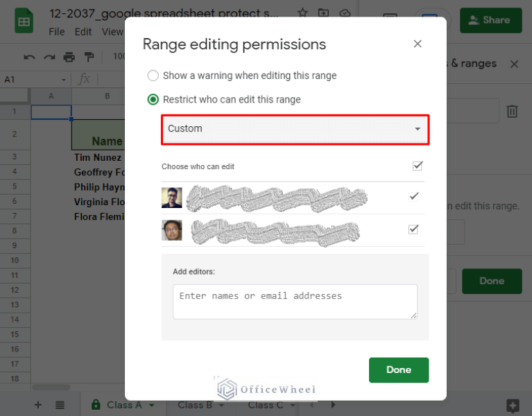Star this spreadsheet document
Screen dimensions: 532x416
tap(302, 13)
